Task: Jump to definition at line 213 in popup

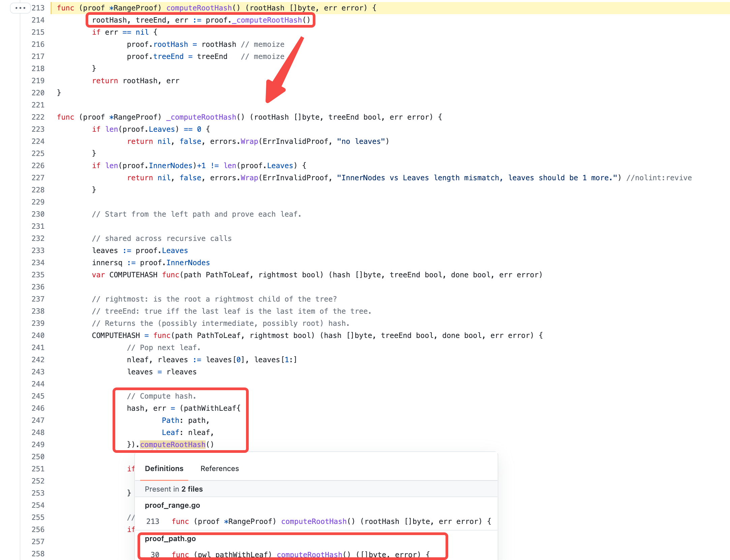Action: coord(314,521)
